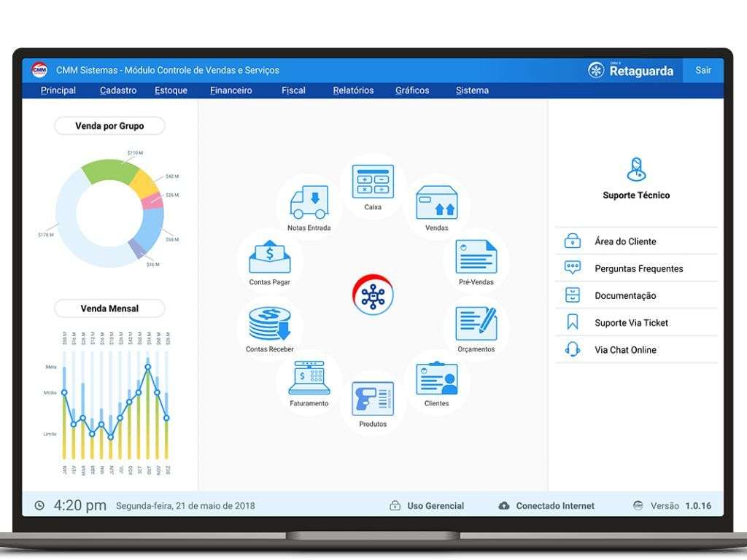The height and width of the screenshot is (560, 747).
Task: Open the Área do Cliente link
Action: [x=625, y=241]
